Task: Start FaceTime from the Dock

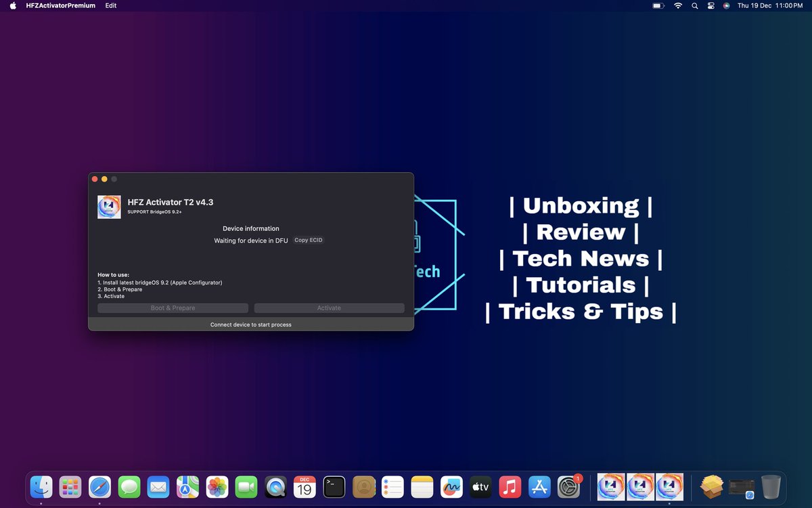Action: point(246,486)
